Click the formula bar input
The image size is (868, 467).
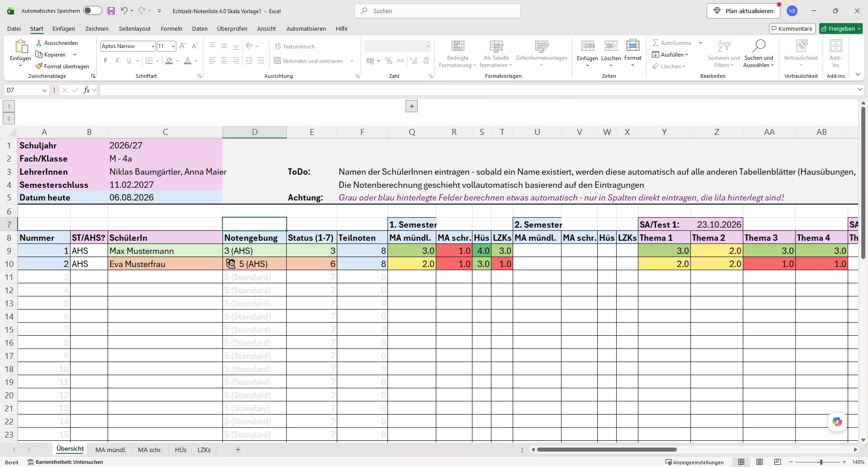[x=478, y=90]
